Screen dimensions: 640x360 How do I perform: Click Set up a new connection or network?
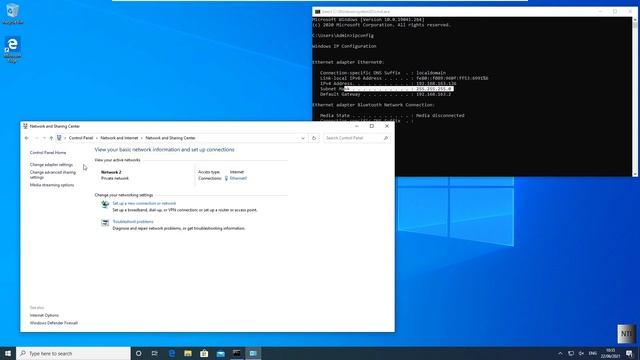(144, 203)
